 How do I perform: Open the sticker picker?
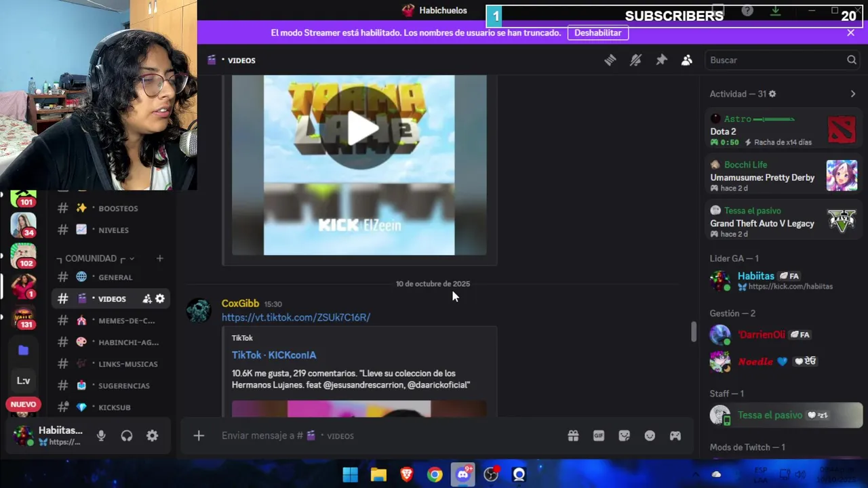(x=625, y=436)
